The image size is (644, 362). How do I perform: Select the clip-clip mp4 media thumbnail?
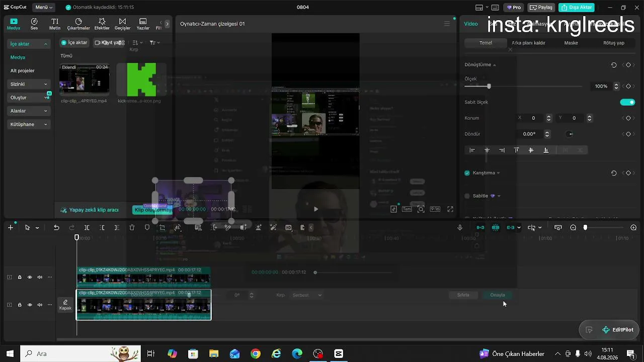(84, 79)
